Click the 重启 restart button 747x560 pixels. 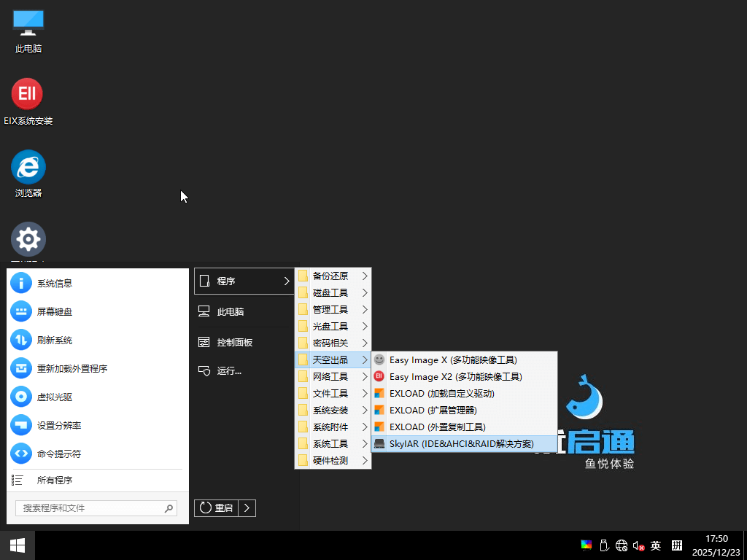click(x=216, y=508)
